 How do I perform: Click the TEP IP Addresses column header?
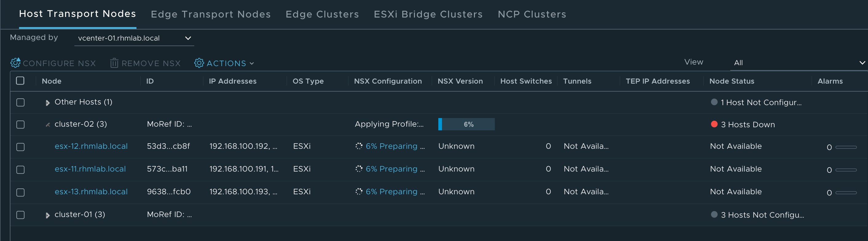coord(658,81)
